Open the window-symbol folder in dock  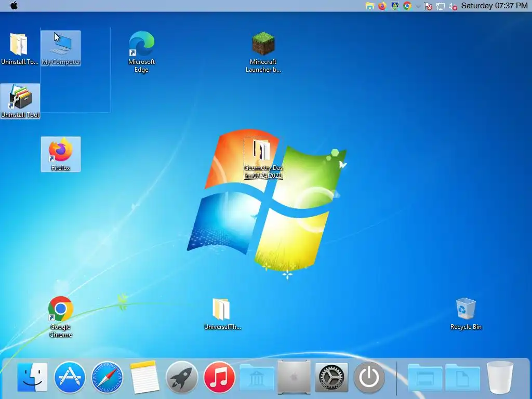(425, 377)
